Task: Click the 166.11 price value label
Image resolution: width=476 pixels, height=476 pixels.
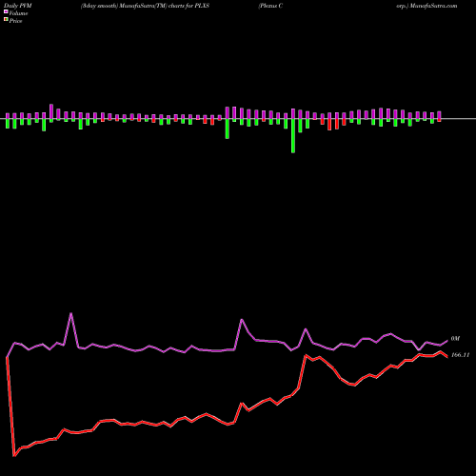Action: pyautogui.click(x=460, y=355)
